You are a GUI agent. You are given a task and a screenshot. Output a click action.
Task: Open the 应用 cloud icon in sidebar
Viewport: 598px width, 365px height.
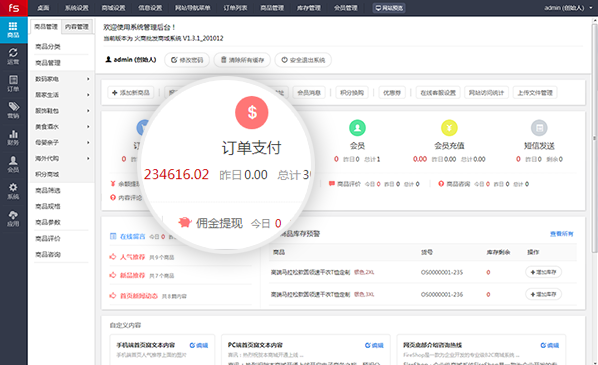coord(13,218)
